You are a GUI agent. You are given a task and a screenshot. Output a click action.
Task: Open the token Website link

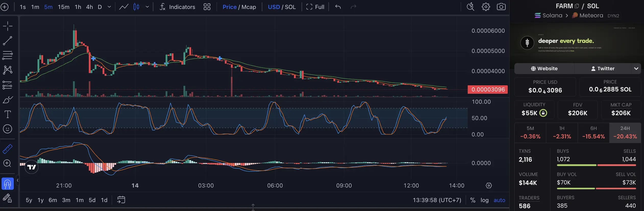tap(544, 68)
